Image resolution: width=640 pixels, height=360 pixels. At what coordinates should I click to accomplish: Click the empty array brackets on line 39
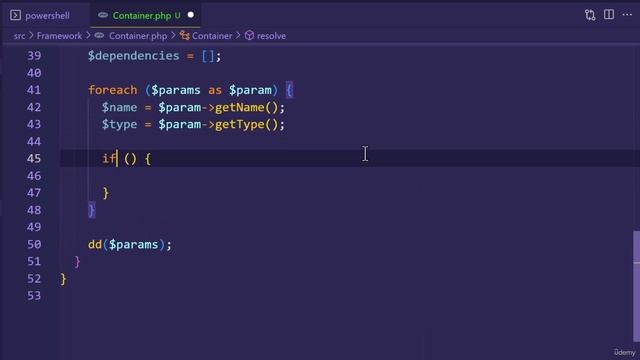point(208,56)
